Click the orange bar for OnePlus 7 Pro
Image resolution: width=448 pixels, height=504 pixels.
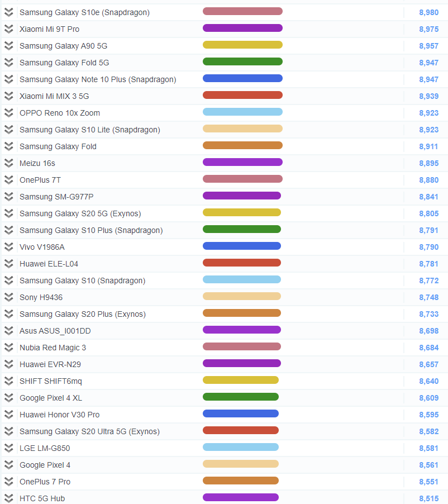[241, 481]
